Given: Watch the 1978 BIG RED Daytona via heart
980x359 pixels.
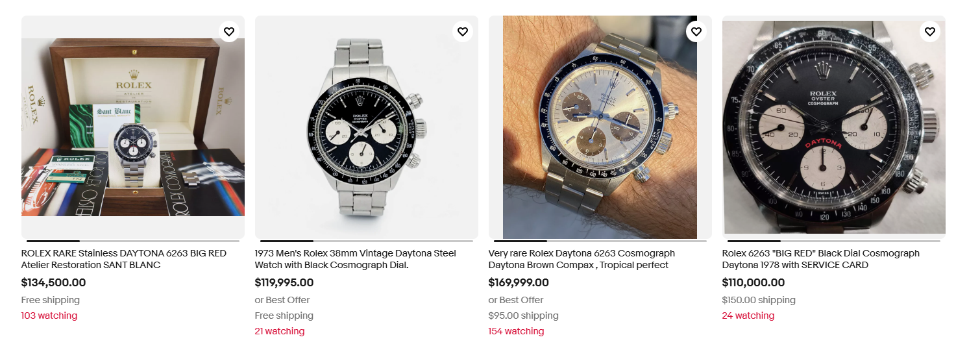Looking at the screenshot, I should (929, 31).
